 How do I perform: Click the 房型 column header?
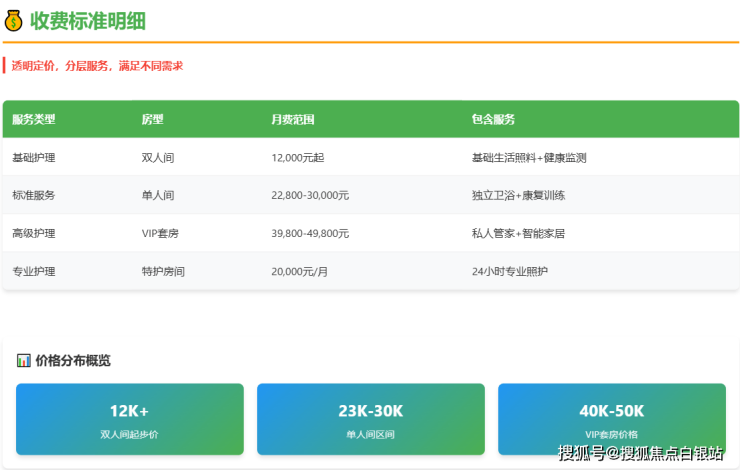(x=152, y=119)
